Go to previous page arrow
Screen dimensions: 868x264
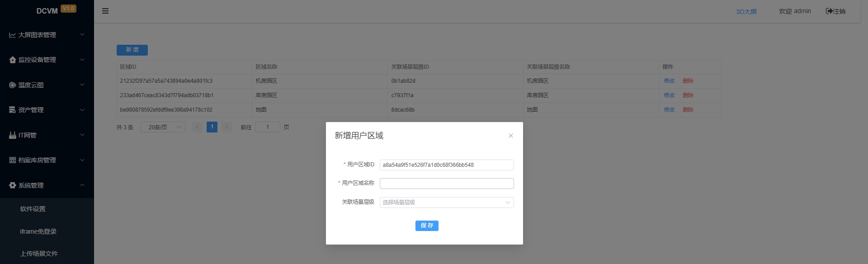tap(197, 127)
